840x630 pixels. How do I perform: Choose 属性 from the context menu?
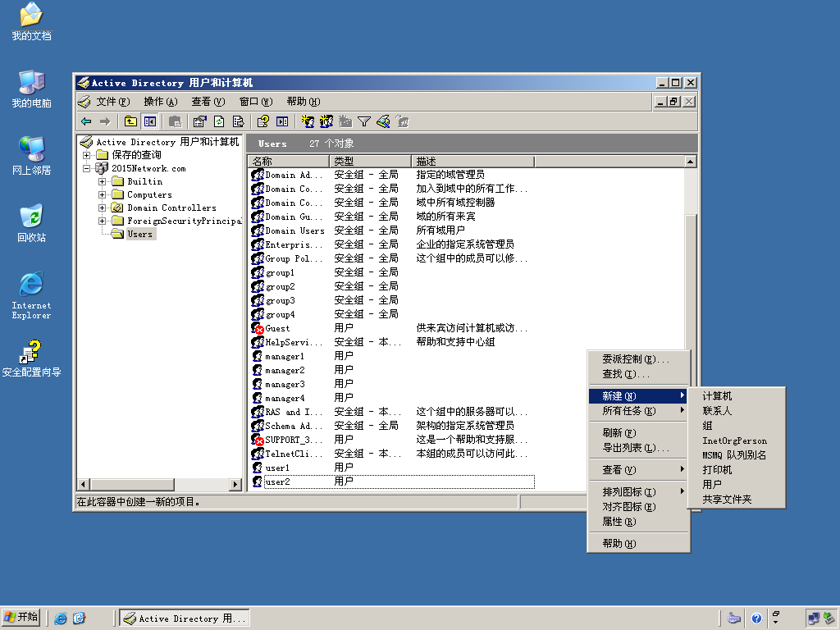click(x=637, y=522)
